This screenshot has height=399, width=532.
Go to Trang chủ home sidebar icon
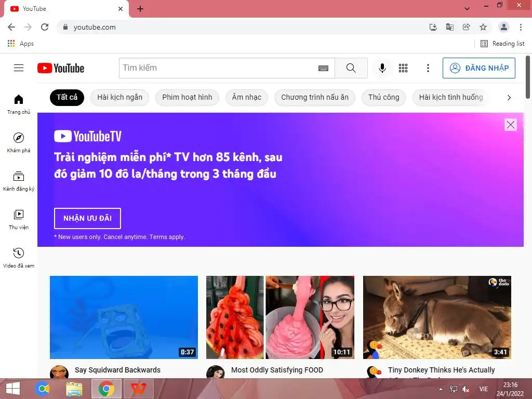pos(19,104)
